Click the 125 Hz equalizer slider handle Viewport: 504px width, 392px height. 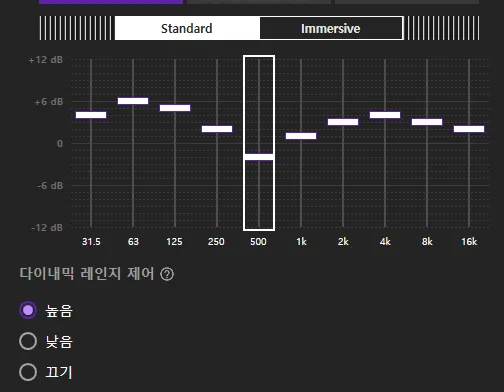175,108
